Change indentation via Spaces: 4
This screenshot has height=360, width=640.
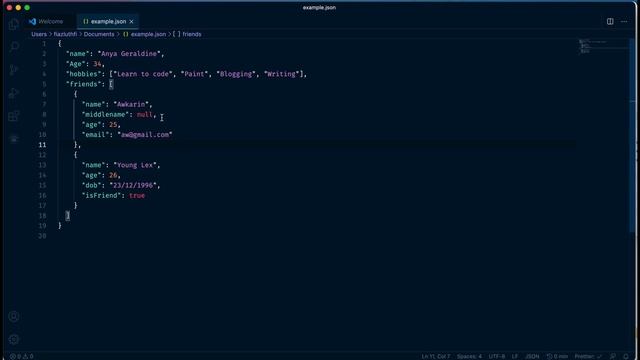click(469, 356)
